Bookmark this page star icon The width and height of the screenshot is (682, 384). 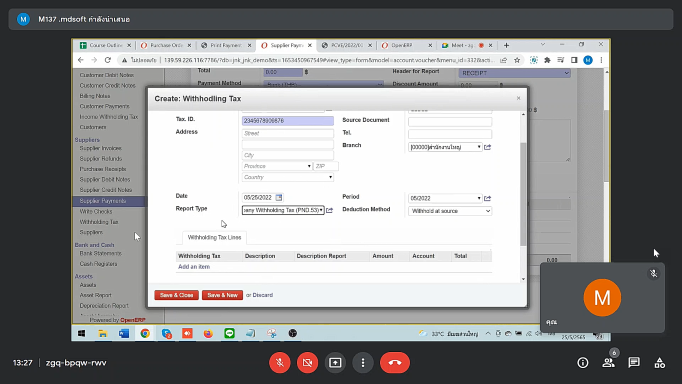point(517,60)
